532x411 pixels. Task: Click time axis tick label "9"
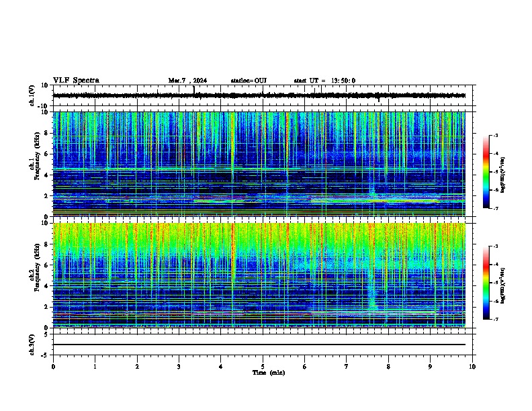click(430, 367)
